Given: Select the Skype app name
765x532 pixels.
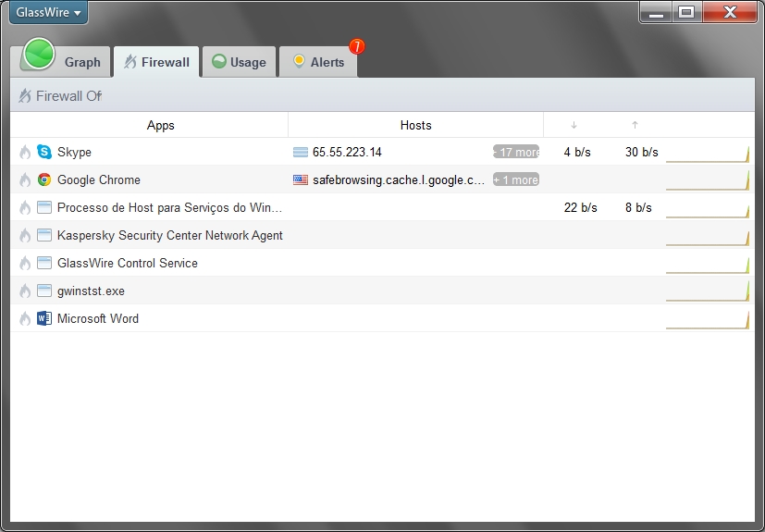Looking at the screenshot, I should (74, 153).
